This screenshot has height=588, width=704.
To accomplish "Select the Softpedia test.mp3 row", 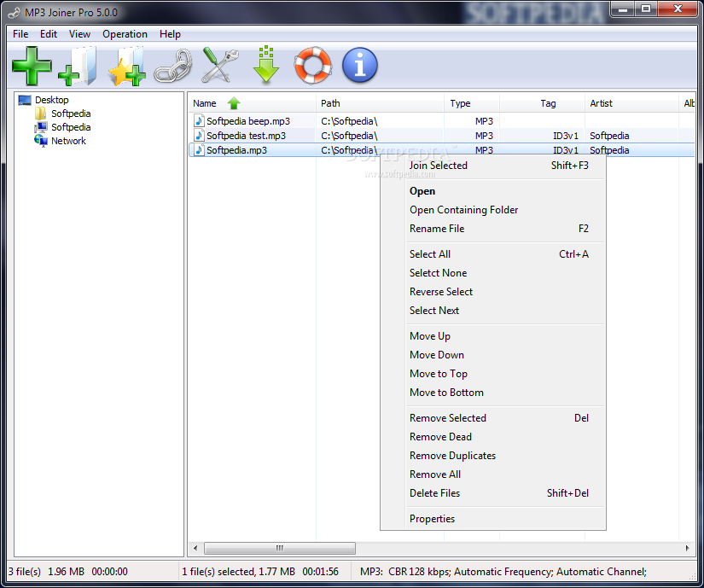I will pyautogui.click(x=441, y=135).
